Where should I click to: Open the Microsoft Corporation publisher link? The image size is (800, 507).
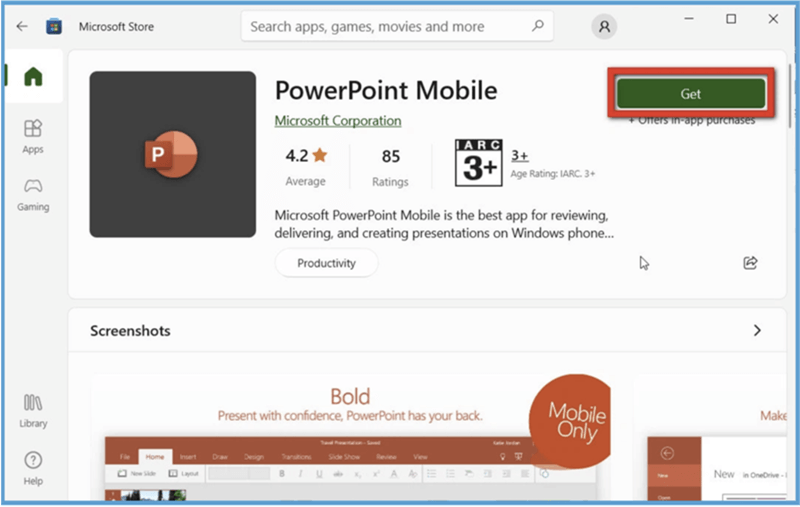tap(338, 121)
